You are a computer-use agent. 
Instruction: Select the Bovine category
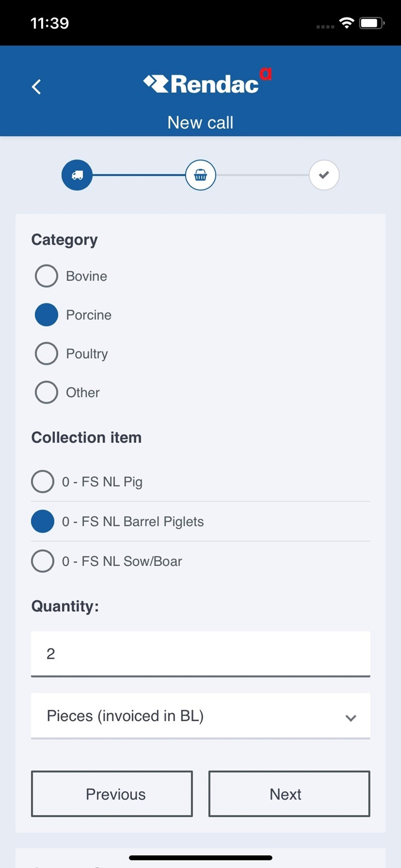pos(71,276)
